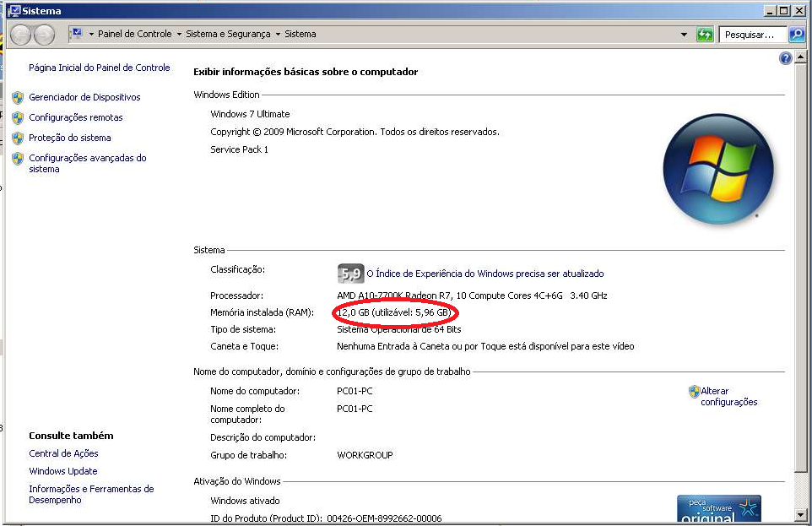This screenshot has height=526, width=812.
Task: Click the green refresh icon
Action: click(705, 35)
